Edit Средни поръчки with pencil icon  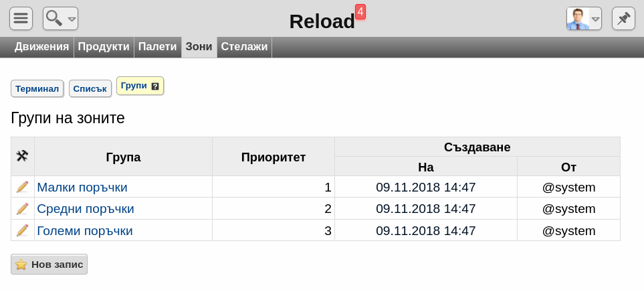pos(22,208)
